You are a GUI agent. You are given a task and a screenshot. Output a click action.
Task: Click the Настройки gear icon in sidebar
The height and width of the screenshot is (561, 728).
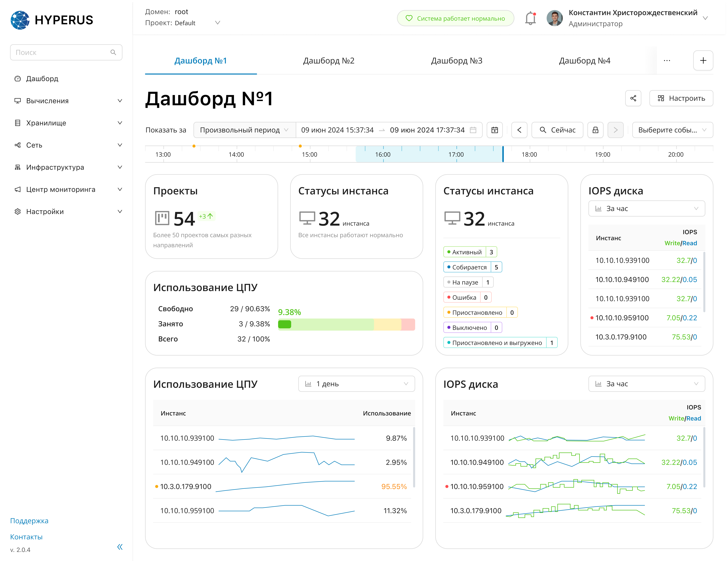(18, 212)
